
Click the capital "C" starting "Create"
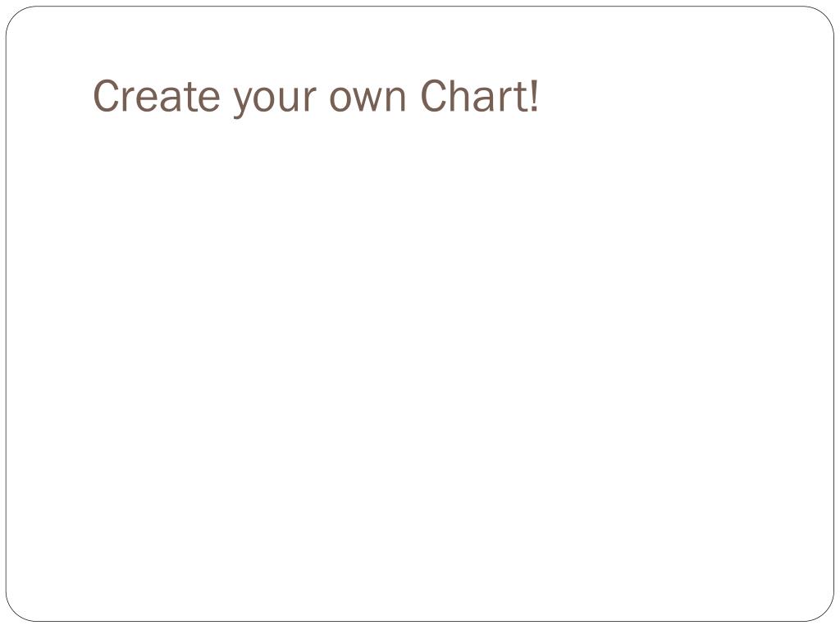104,97
